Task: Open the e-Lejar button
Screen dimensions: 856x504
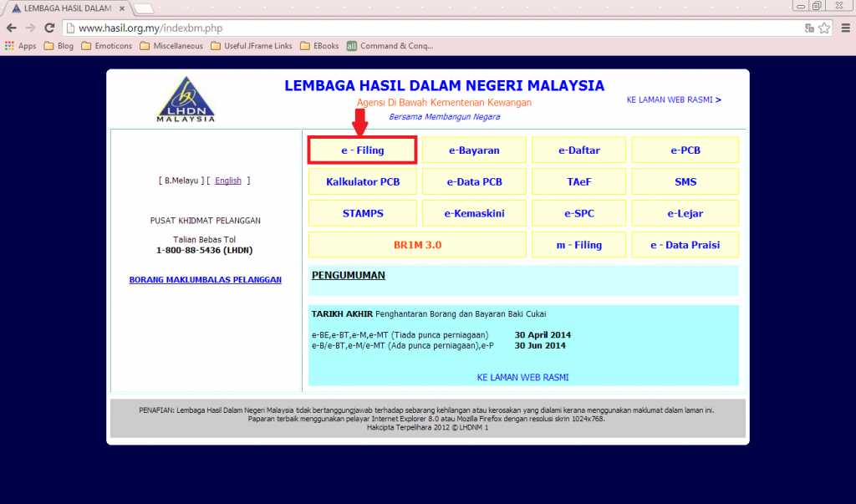Action: pos(685,213)
